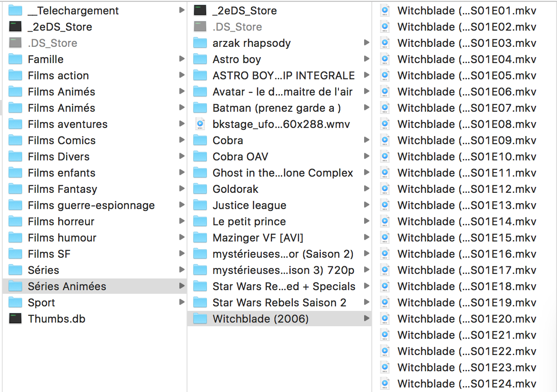Image resolution: width=557 pixels, height=392 pixels.
Task: Click the Thumbs.db file icon
Action: (x=15, y=319)
